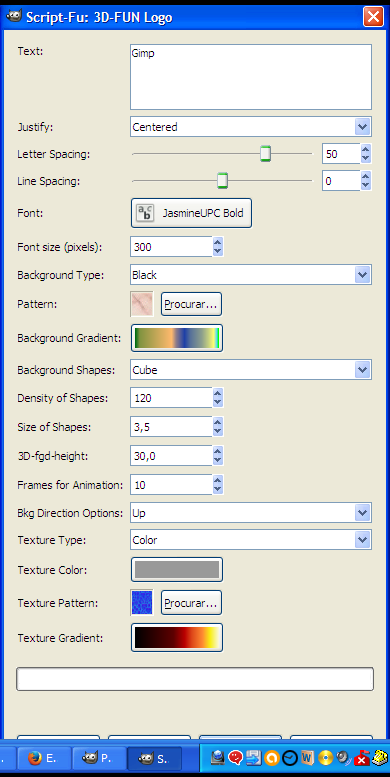Image resolution: width=390 pixels, height=777 pixels.
Task: Click the orange circular tray icon
Action: click(272, 757)
